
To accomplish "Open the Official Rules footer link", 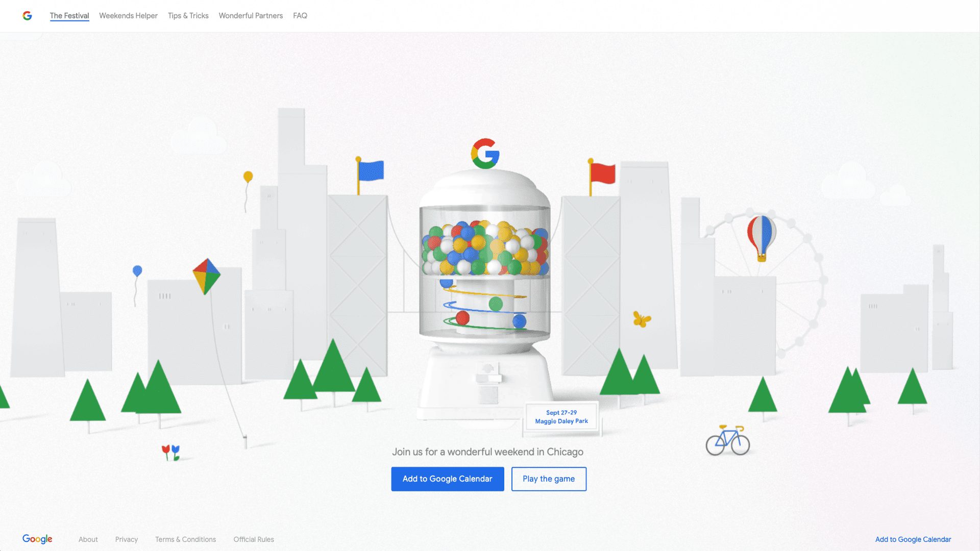I will coord(254,539).
